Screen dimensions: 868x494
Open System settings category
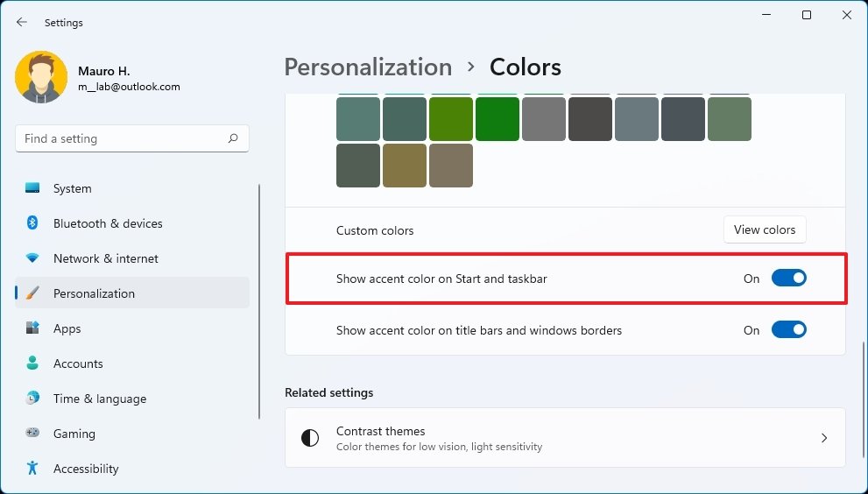click(131, 188)
